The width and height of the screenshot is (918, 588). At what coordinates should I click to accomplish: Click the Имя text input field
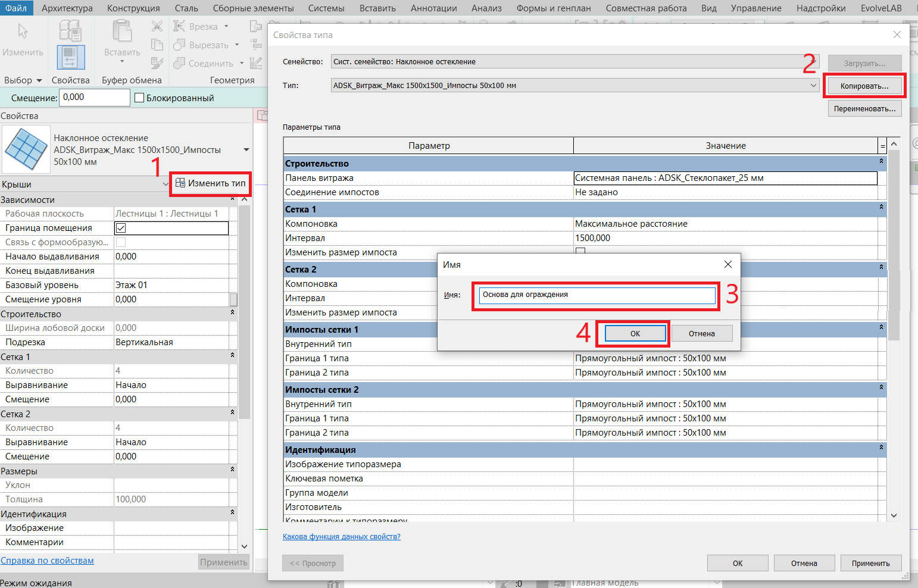pos(597,295)
